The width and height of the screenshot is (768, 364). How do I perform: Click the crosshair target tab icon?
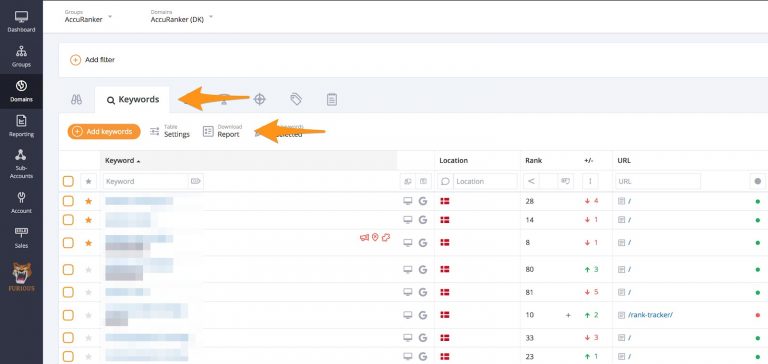(x=260, y=99)
